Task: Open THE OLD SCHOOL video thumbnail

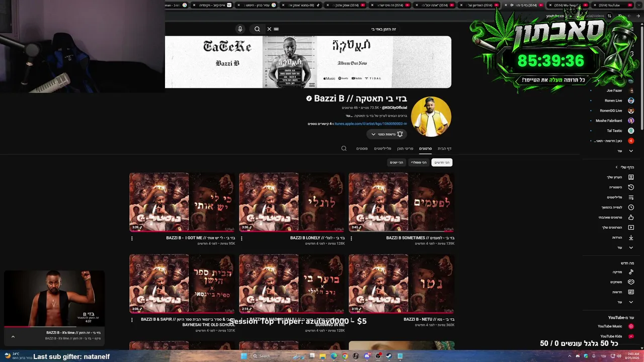Action: click(182, 284)
